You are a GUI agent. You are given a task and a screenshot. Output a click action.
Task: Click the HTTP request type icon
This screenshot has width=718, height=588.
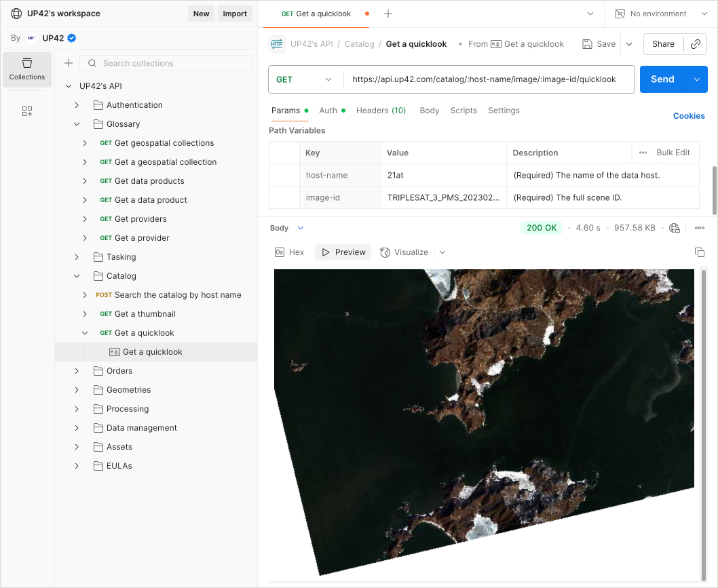(277, 44)
